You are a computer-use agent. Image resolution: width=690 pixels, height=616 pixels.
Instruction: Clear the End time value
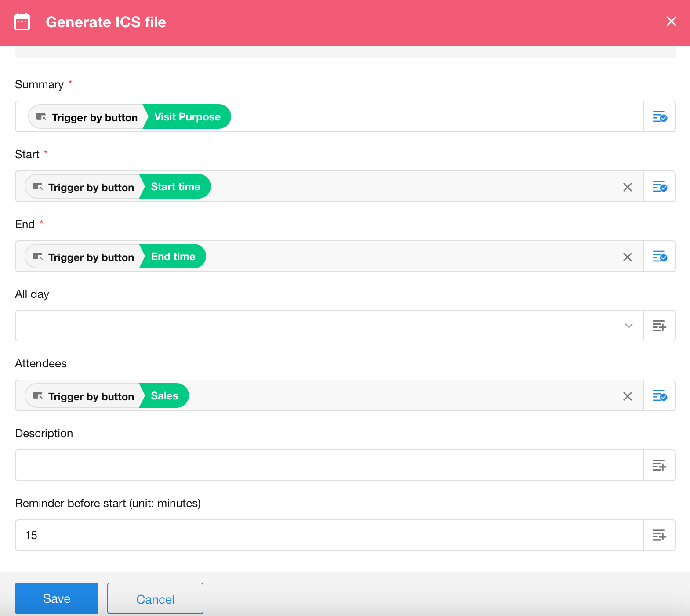(627, 257)
